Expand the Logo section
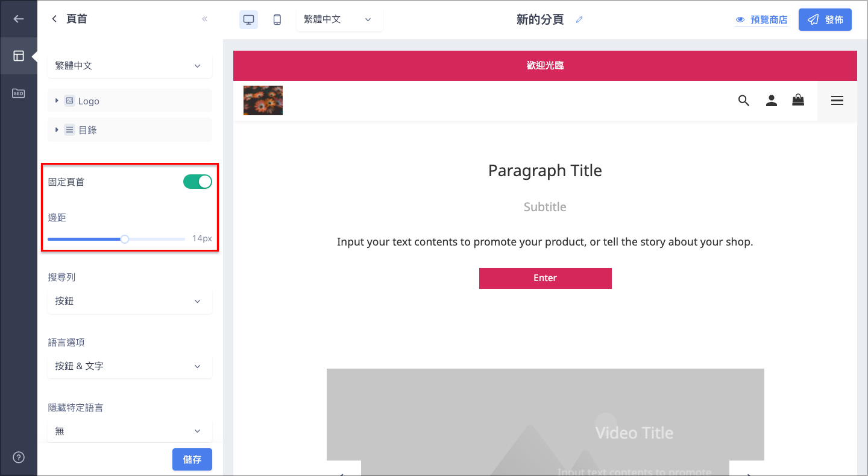This screenshot has height=476, width=868. pos(130,101)
